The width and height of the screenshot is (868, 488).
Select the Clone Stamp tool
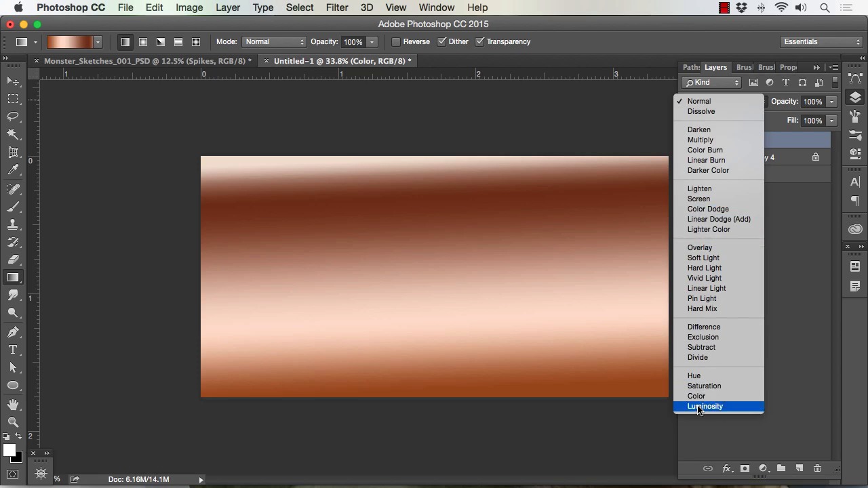(13, 224)
